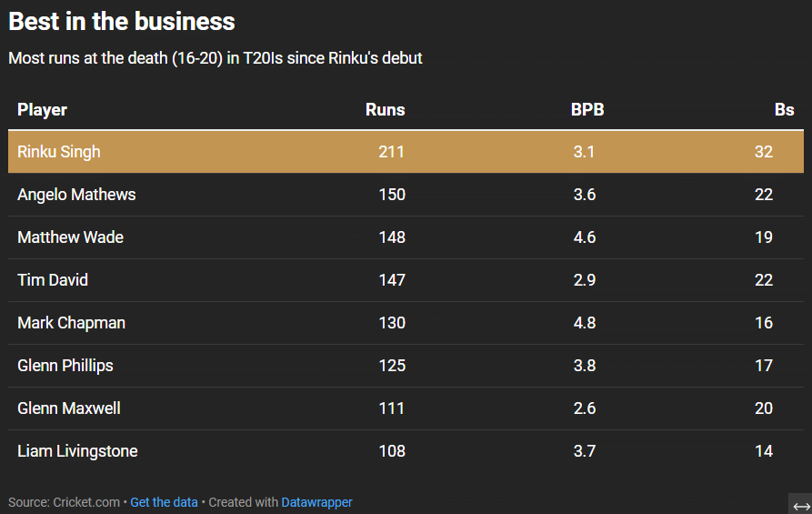
Task: Click the horizontal resize arrow icon
Action: tap(800, 506)
